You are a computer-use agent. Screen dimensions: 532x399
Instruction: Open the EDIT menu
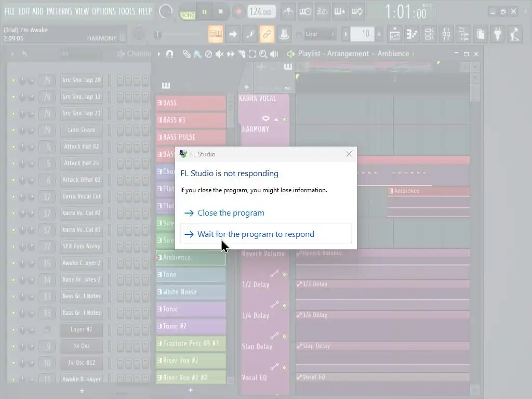click(24, 11)
